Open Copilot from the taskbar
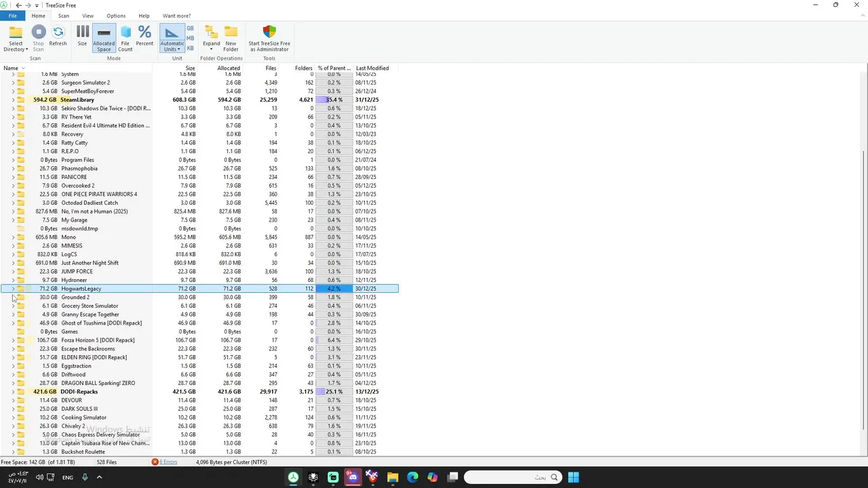868x488 pixels. [433, 477]
